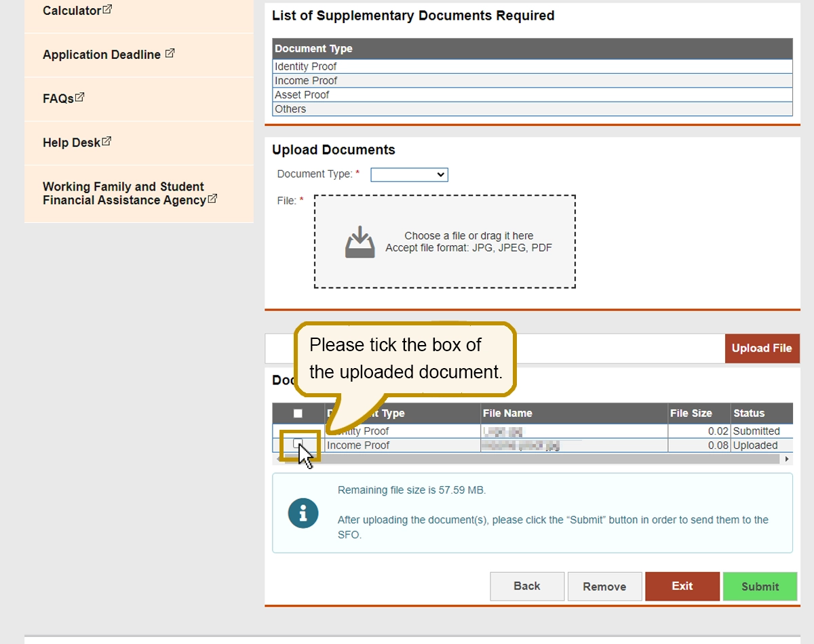Click external link icon after Financial Assistance Agency
Image resolution: width=814 pixels, height=644 pixels.
[x=212, y=199]
